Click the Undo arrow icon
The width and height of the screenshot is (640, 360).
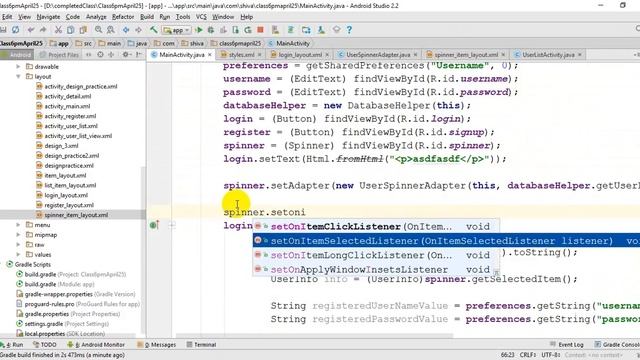pyautogui.click(x=31, y=30)
